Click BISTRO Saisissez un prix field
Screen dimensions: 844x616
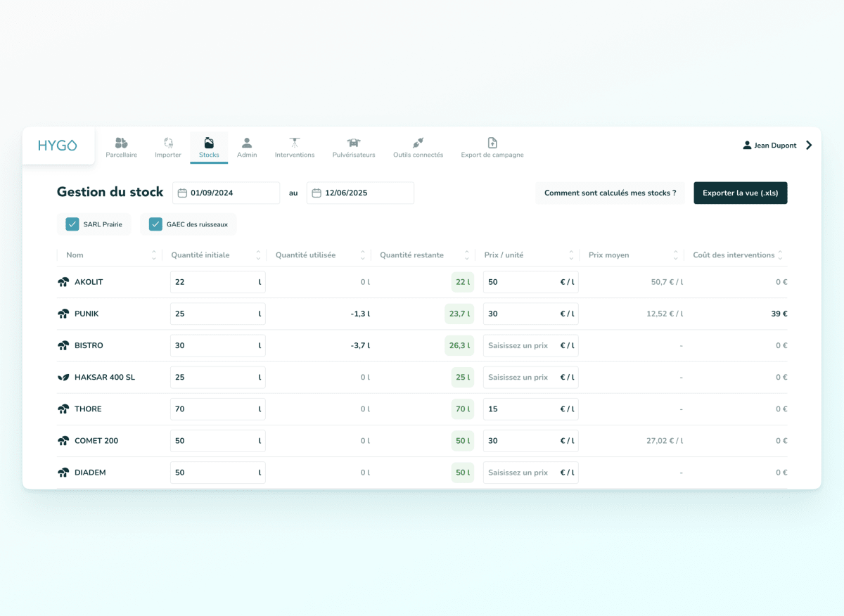click(x=530, y=345)
